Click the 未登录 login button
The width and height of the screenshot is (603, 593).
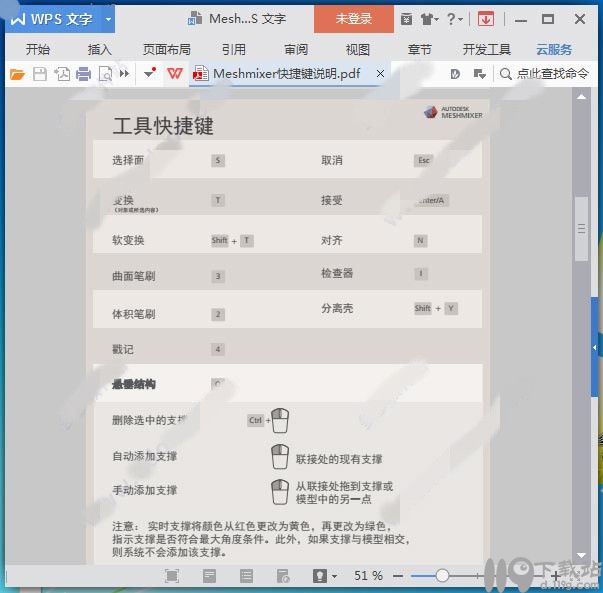[353, 19]
